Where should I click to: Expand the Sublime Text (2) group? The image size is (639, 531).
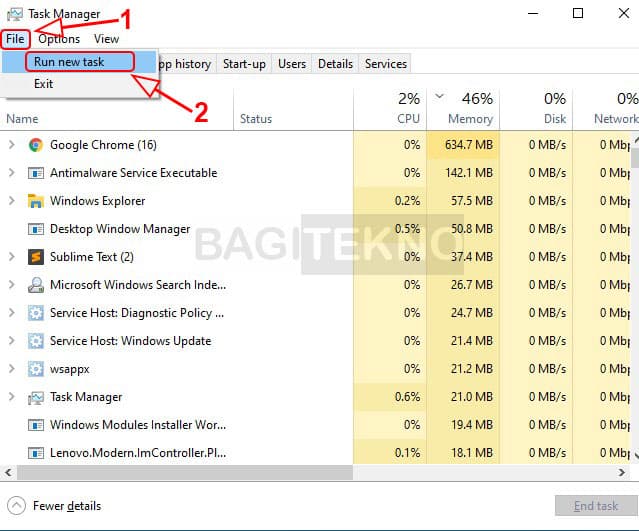(x=12, y=257)
